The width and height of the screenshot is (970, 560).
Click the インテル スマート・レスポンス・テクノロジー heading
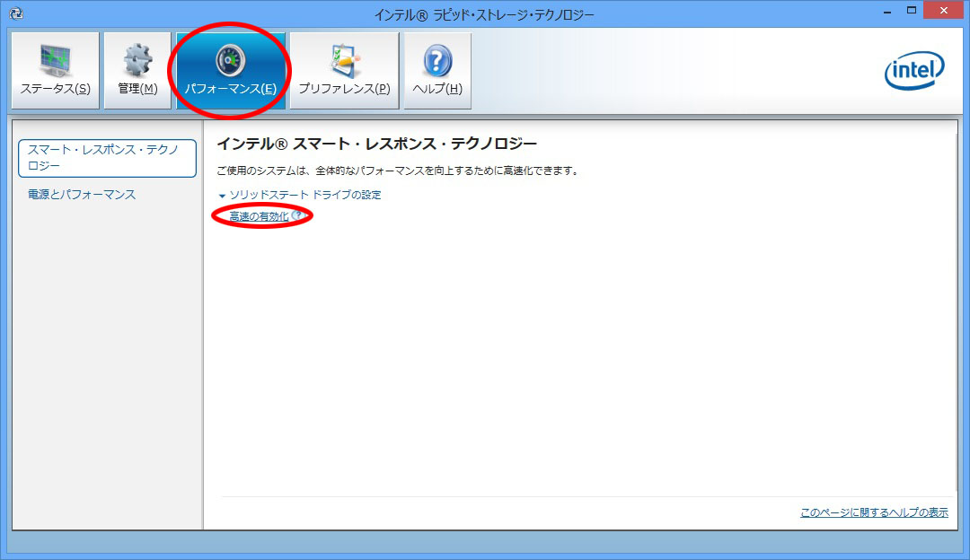pyautogui.click(x=376, y=144)
